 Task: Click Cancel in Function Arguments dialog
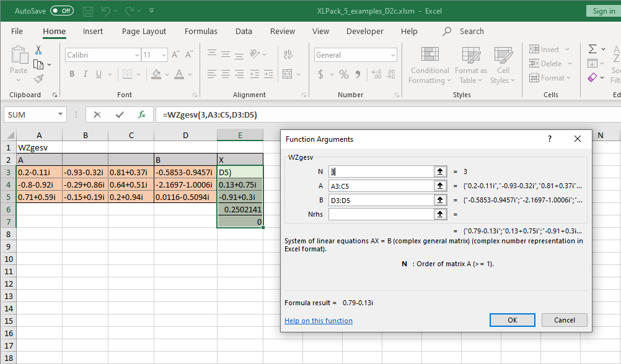pos(565,320)
